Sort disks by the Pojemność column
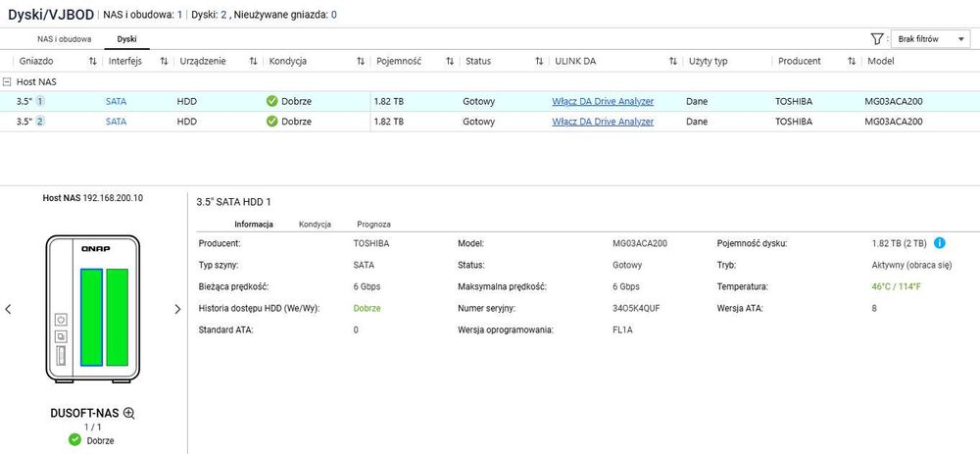This screenshot has width=980, height=454. tap(449, 61)
